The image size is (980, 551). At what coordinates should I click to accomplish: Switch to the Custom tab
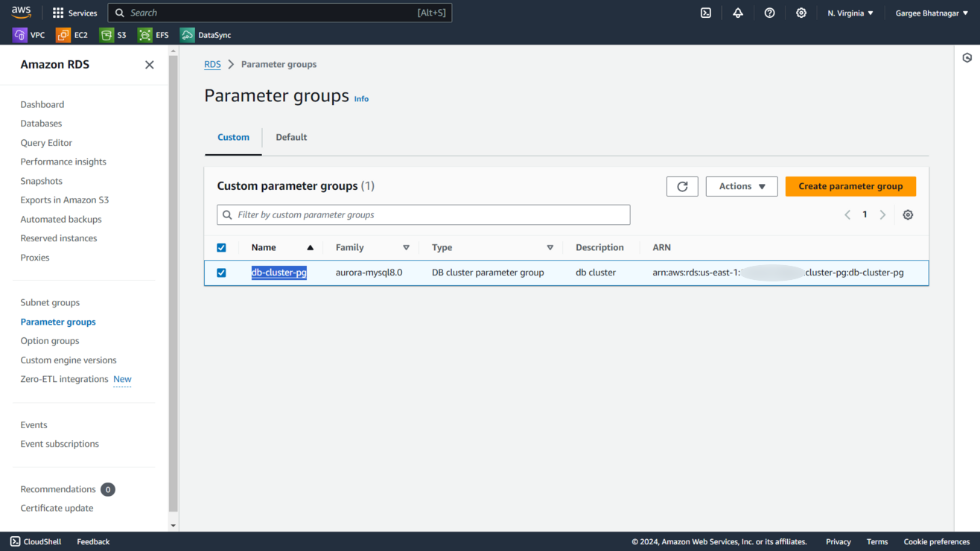point(233,137)
